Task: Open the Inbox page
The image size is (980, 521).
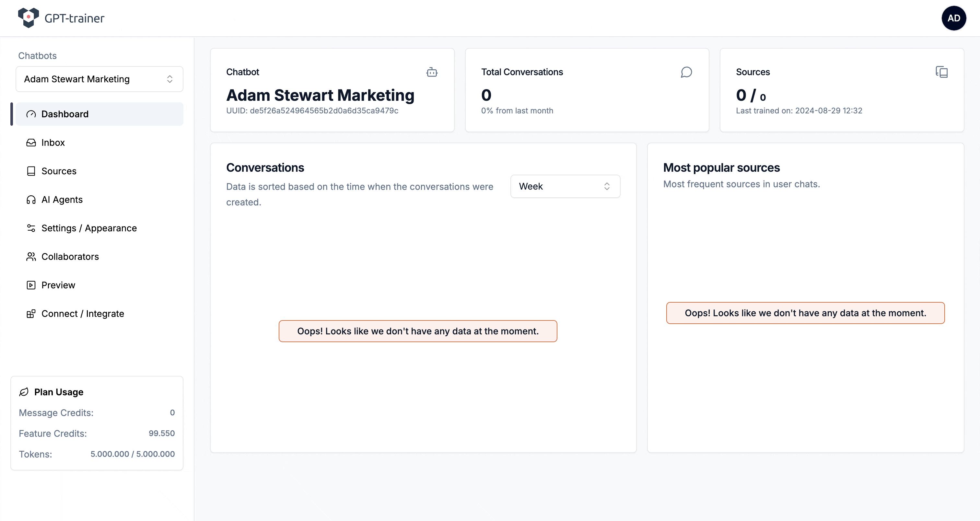Action: [x=99, y=143]
